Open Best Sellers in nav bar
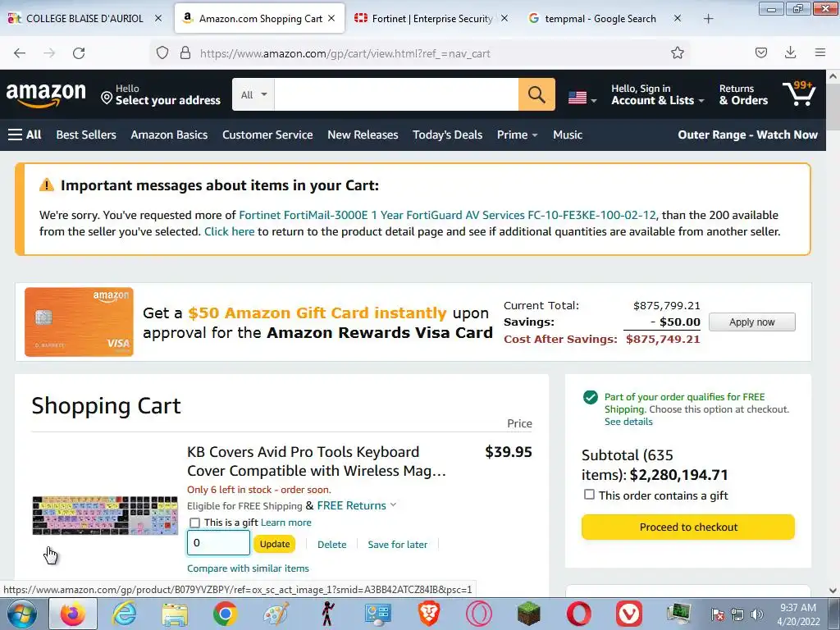Screen dimensions: 840x630 [86, 135]
